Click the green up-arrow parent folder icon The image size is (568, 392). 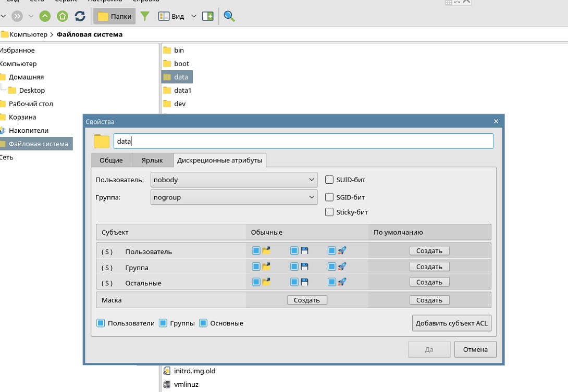[45, 16]
